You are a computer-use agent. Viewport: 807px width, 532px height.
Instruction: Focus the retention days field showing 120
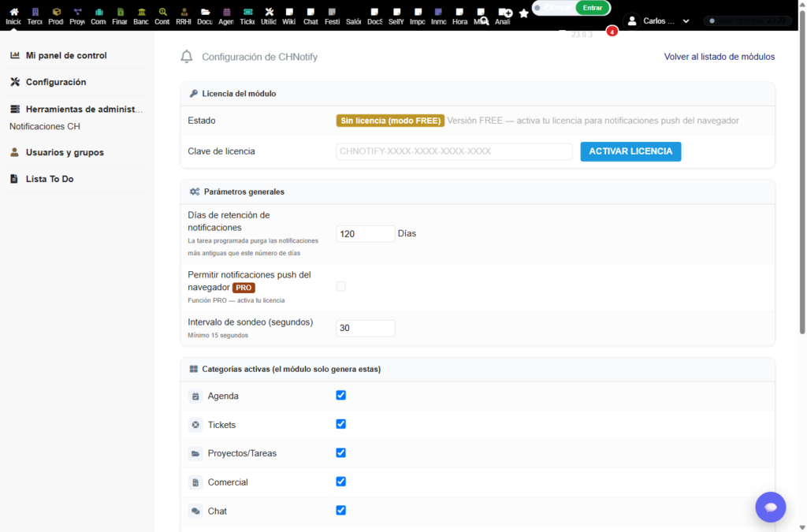[366, 233]
